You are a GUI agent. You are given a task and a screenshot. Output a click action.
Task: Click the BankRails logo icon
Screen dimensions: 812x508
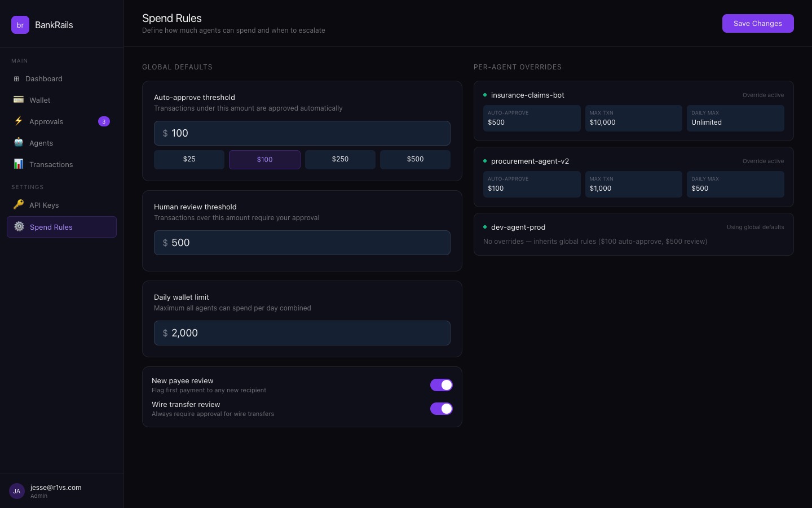pos(20,25)
